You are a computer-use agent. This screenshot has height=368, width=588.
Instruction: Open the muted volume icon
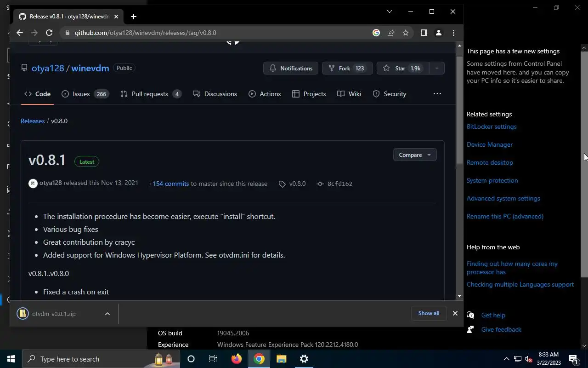[529, 359]
